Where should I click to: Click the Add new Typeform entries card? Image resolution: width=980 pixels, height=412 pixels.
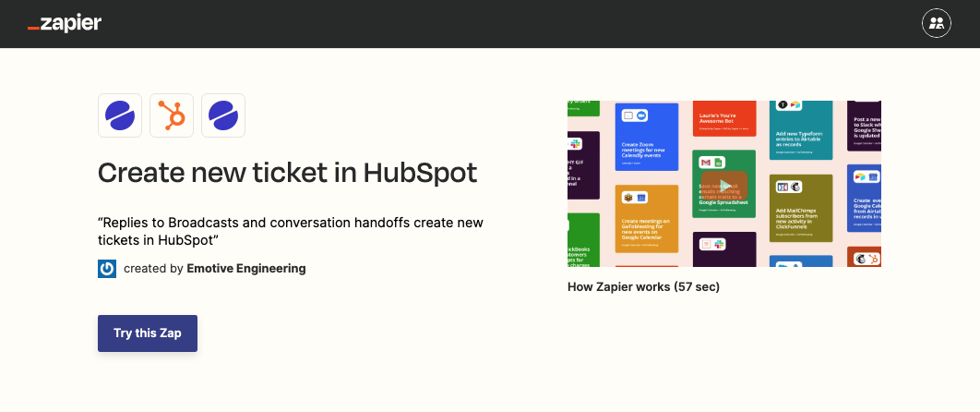[801, 129]
